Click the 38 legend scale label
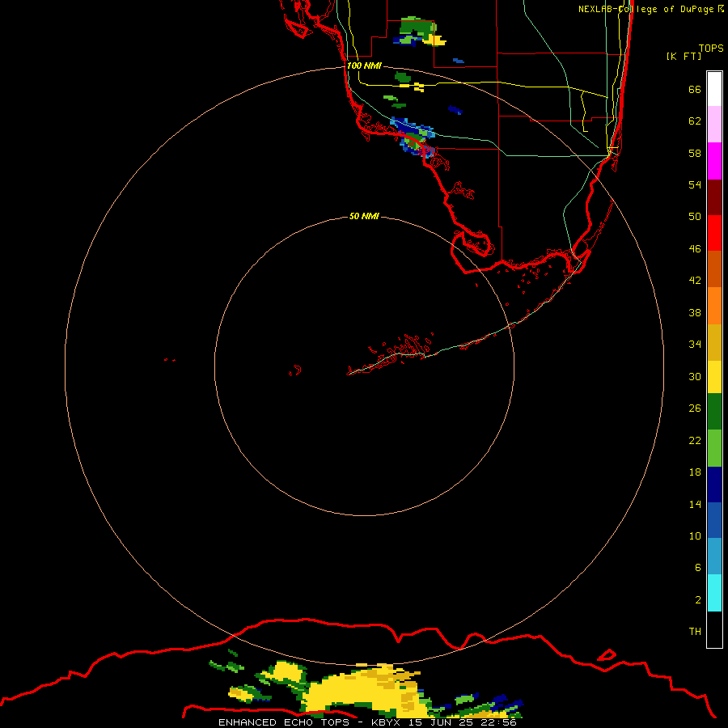The width and height of the screenshot is (728, 728). pyautogui.click(x=695, y=313)
